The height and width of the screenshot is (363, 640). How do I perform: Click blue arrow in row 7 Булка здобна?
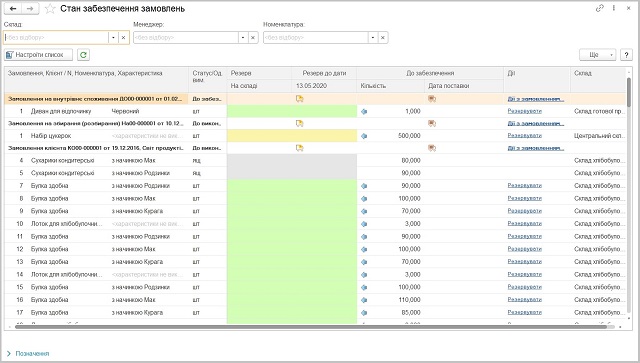(364, 186)
